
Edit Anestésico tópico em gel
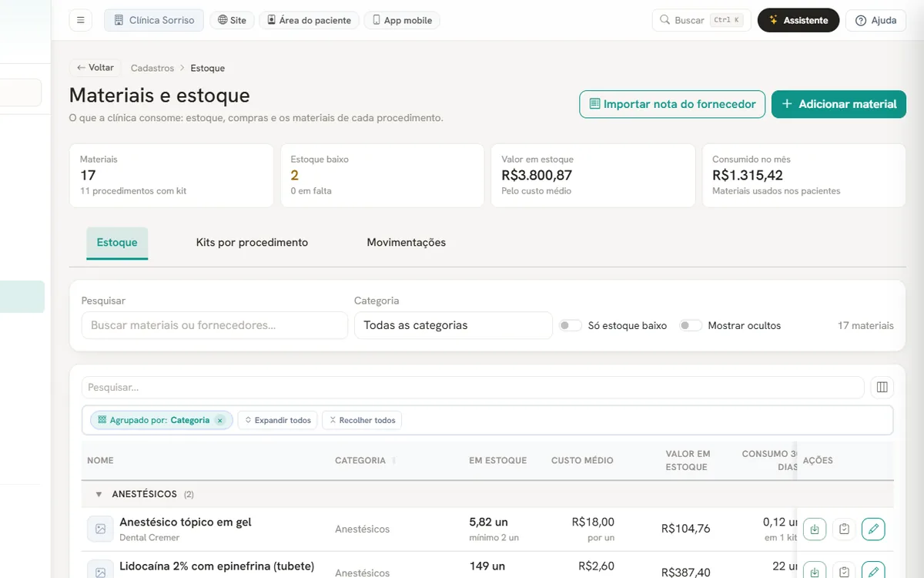click(873, 529)
